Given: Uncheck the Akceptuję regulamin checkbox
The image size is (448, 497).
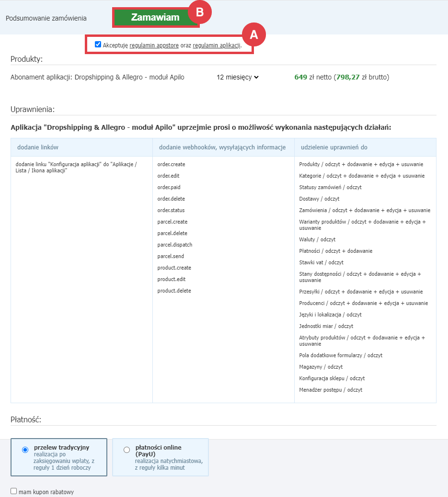Looking at the screenshot, I should [98, 45].
